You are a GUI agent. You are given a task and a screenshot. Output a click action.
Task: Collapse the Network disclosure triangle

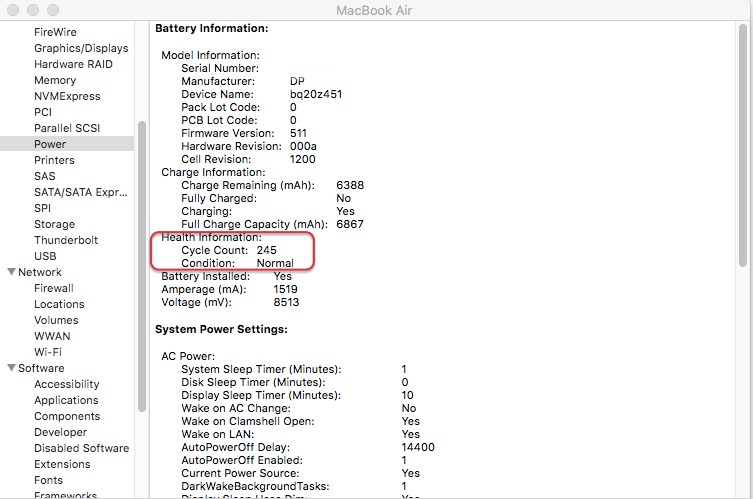pos(12,272)
